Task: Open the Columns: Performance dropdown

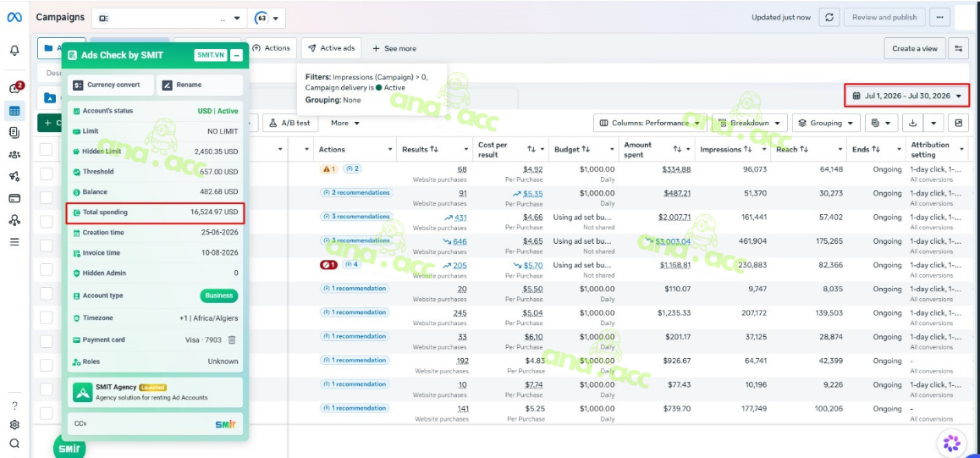Action: pos(649,123)
